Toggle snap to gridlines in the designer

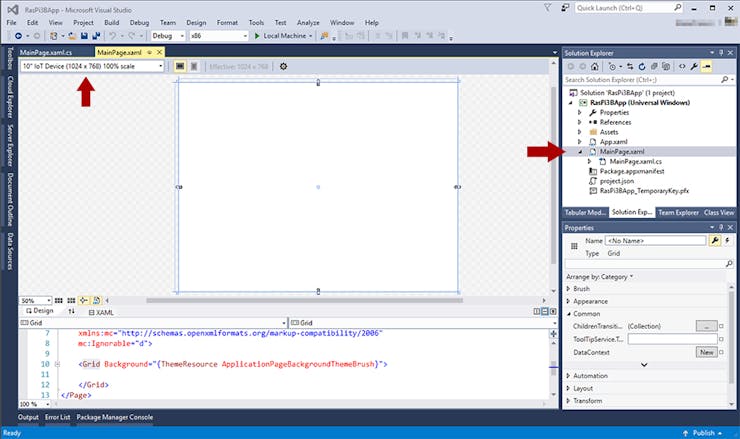[x=71, y=300]
